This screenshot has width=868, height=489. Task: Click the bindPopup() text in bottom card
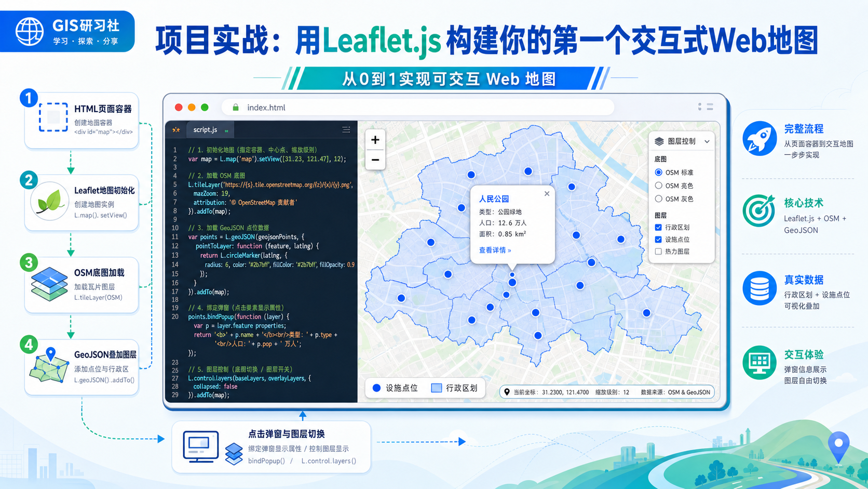[266, 461]
